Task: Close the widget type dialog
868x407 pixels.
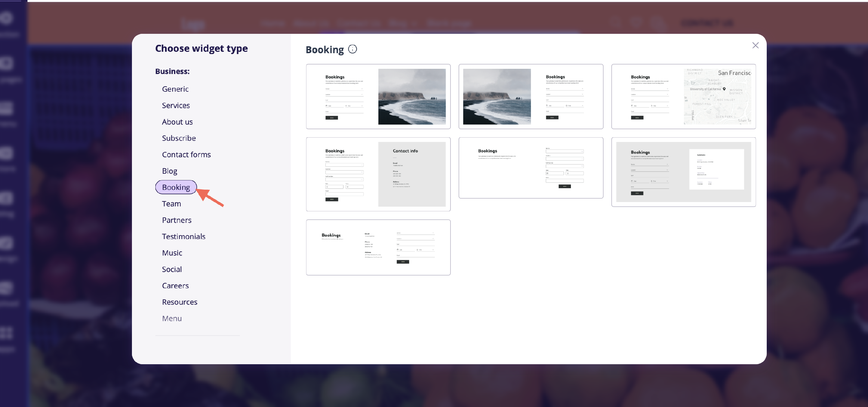Action: pos(755,45)
